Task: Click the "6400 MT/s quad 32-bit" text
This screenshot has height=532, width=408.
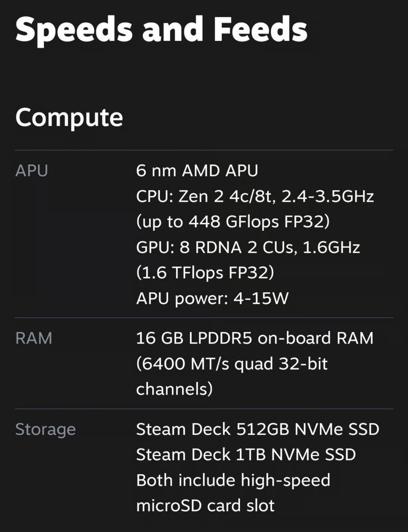Action: click(232, 364)
